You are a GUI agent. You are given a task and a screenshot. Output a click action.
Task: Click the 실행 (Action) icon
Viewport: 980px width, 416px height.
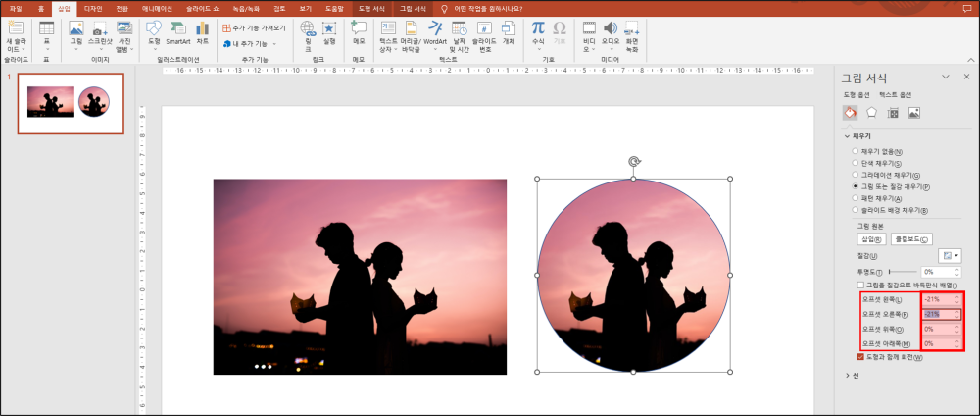(x=328, y=28)
